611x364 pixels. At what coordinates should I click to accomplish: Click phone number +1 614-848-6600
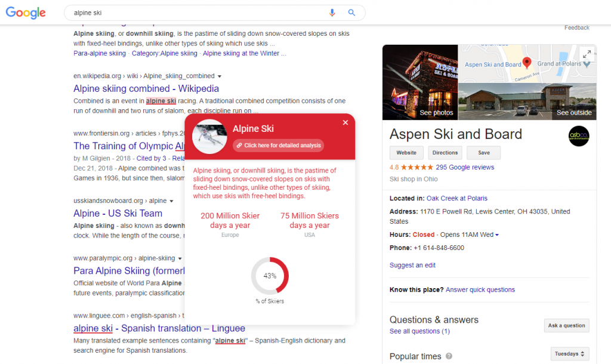tap(439, 248)
